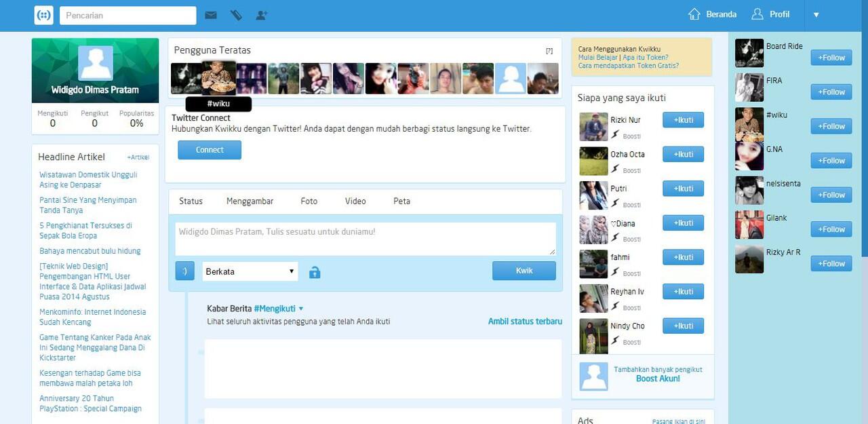Screen dimensions: 868x424
Task: Click the Profil person icon
Action: pos(757,14)
